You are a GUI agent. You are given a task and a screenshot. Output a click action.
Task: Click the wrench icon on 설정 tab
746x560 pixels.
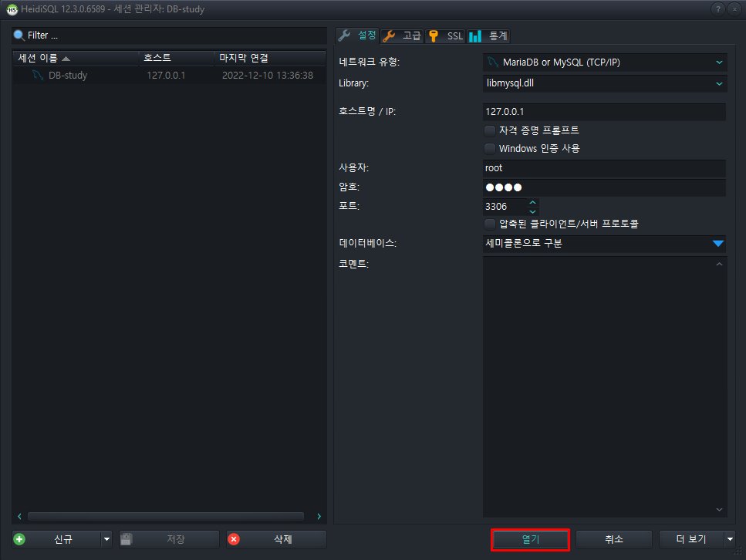point(344,35)
